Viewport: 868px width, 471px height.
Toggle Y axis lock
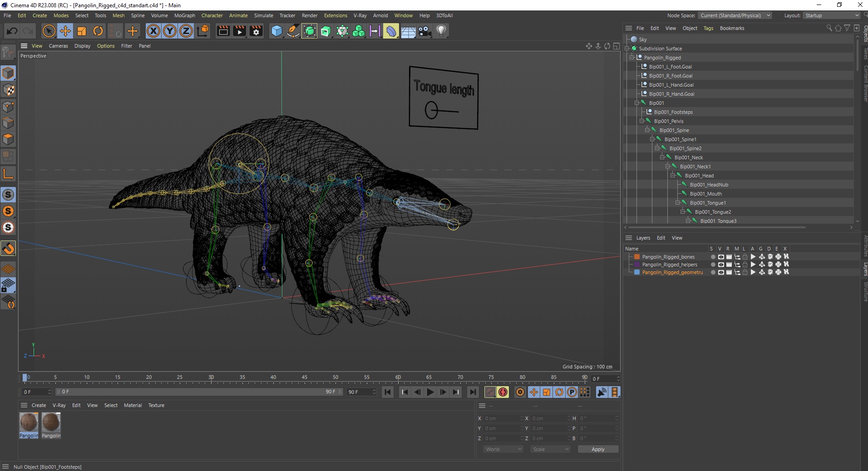(170, 31)
